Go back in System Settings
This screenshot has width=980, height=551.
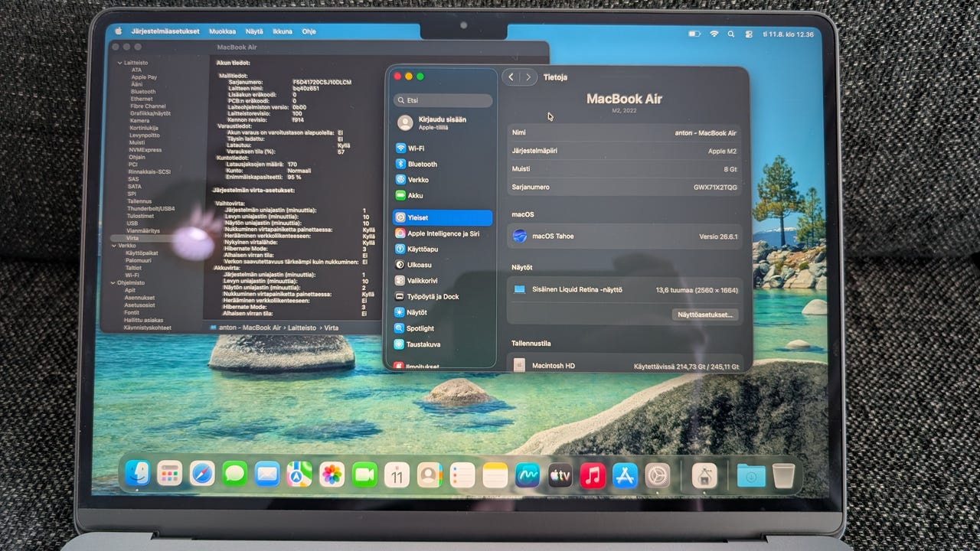pos(511,77)
